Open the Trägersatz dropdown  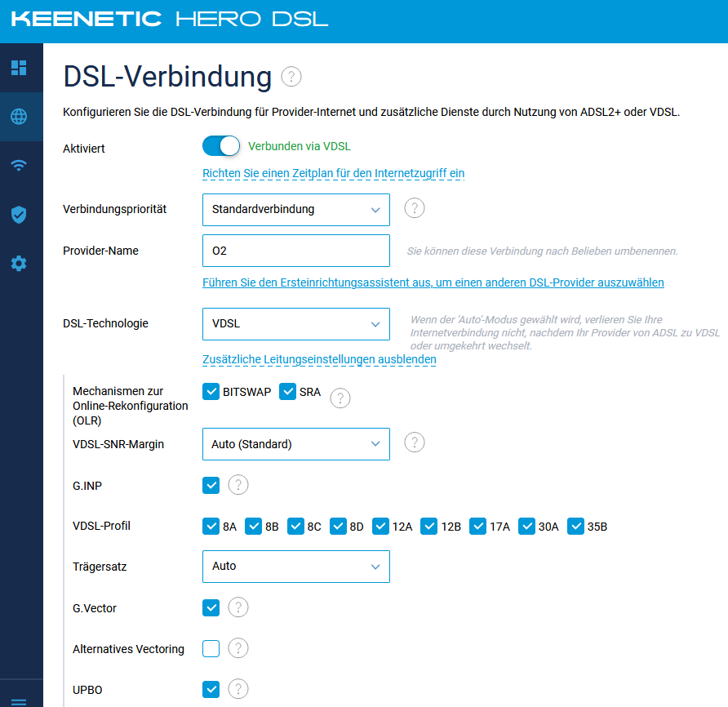point(296,567)
